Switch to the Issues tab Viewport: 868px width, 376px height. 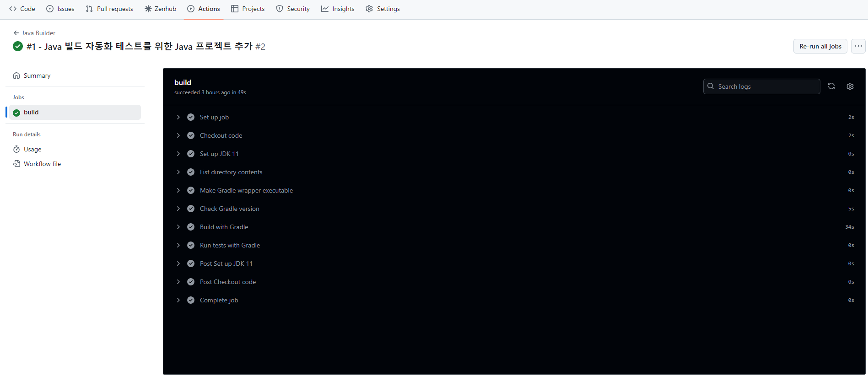[60, 9]
